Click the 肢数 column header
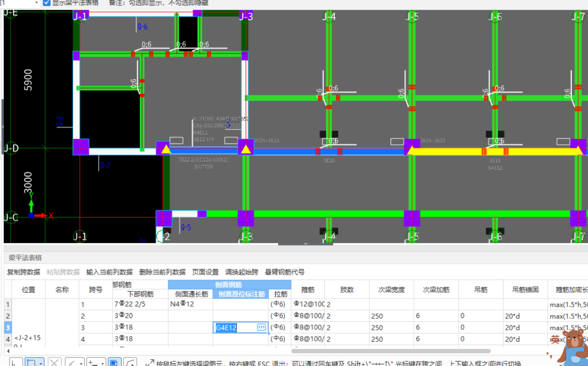 pyautogui.click(x=347, y=289)
